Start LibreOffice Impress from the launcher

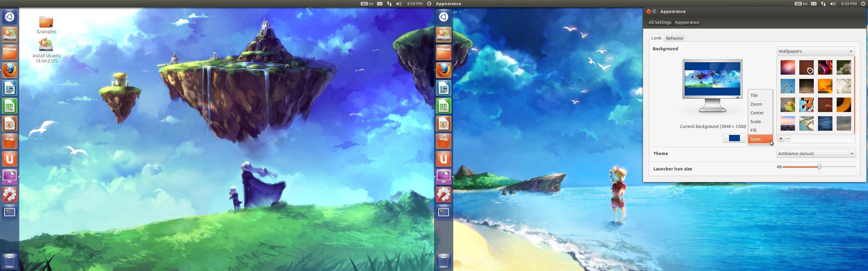[x=9, y=123]
